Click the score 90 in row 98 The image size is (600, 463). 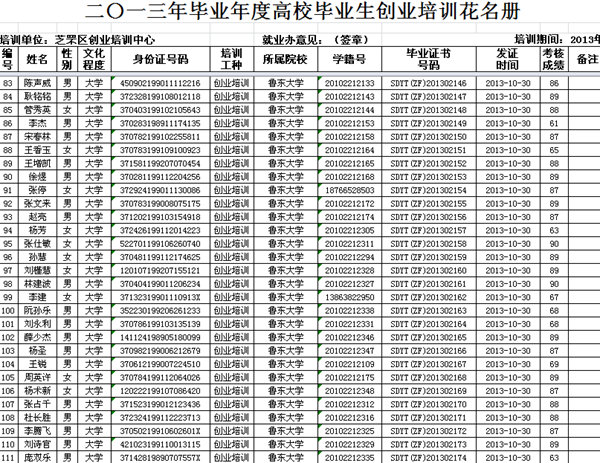click(554, 284)
